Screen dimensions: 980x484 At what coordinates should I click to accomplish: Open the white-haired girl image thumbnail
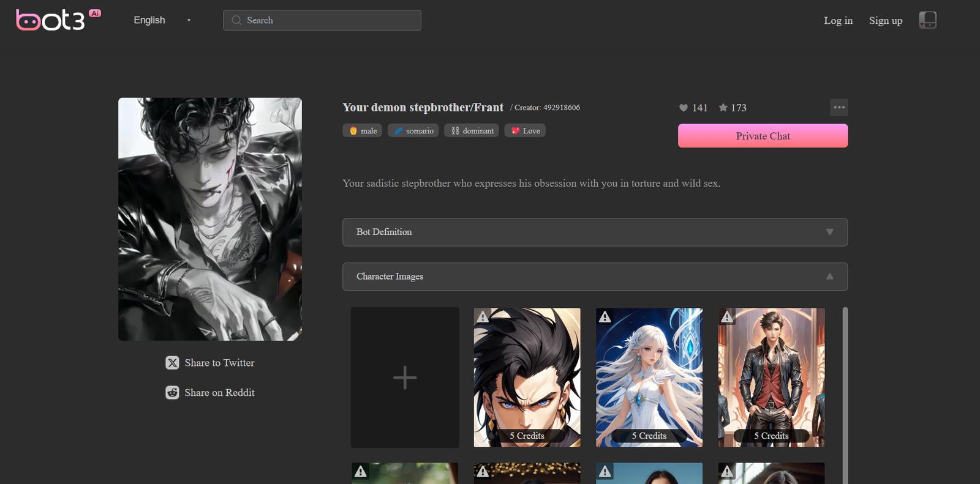[x=649, y=378]
